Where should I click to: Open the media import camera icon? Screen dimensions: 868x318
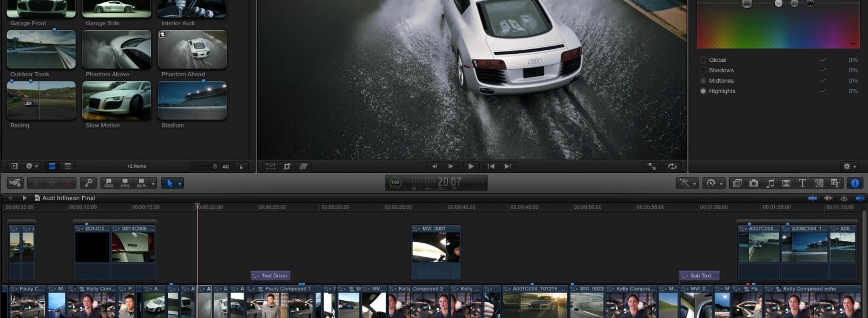point(16,183)
